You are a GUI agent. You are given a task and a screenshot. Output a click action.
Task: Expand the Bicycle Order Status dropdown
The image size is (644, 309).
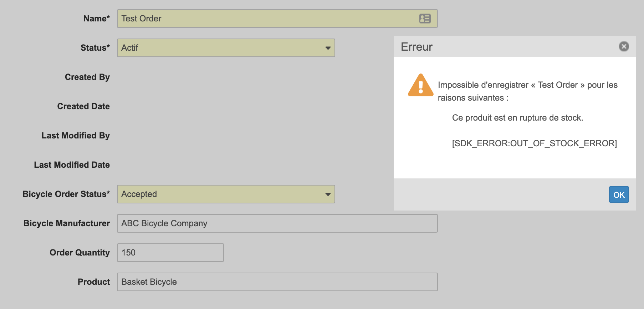click(226, 194)
